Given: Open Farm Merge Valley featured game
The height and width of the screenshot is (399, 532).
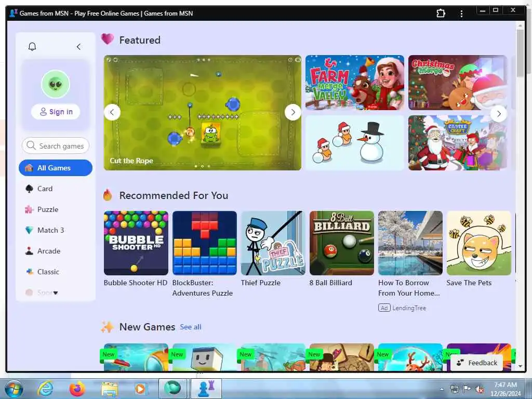Looking at the screenshot, I should tap(354, 83).
